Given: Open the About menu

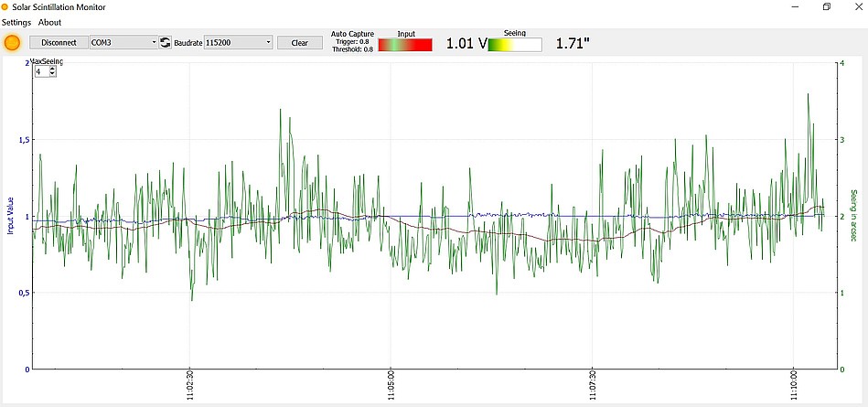Looking at the screenshot, I should click(49, 22).
